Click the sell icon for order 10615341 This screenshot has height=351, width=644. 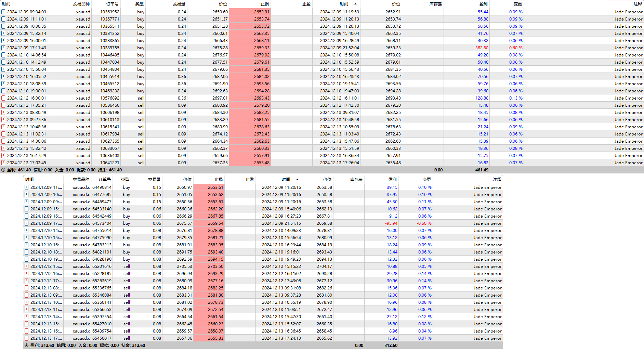[x=3, y=127]
